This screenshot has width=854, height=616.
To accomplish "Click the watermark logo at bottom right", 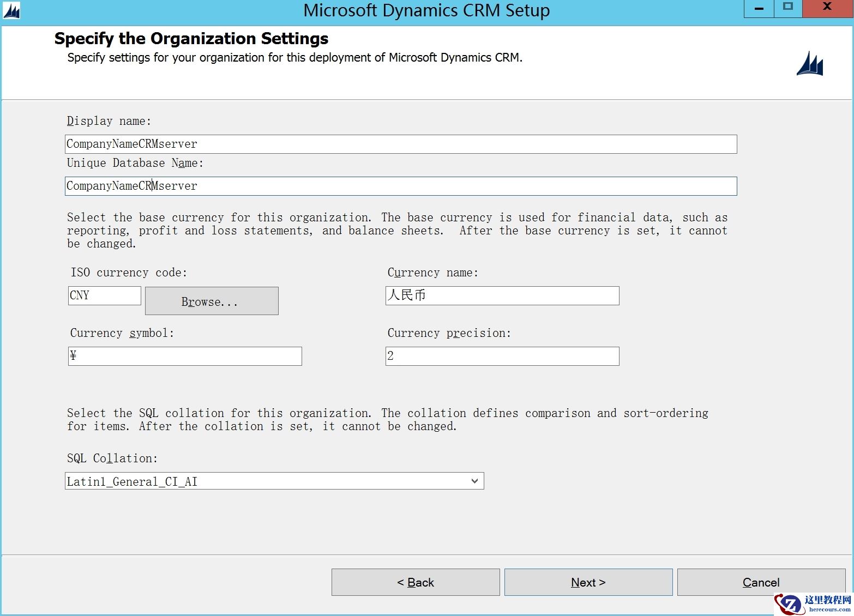I will (814, 603).
